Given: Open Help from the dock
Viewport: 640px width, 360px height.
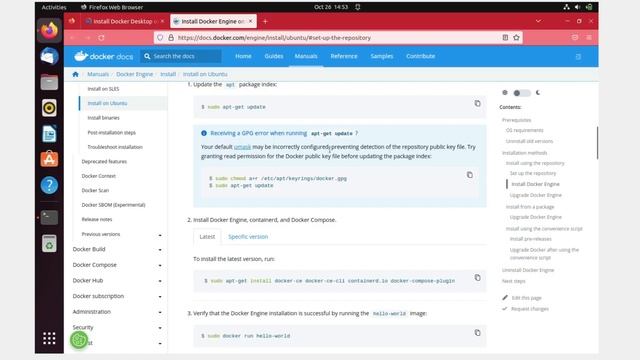Looking at the screenshot, I should (x=49, y=185).
